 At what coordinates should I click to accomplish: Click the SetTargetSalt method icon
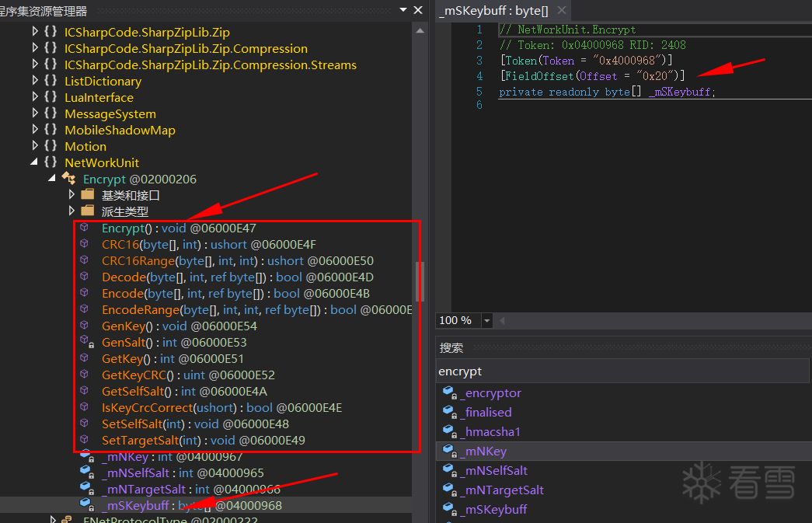[84, 439]
